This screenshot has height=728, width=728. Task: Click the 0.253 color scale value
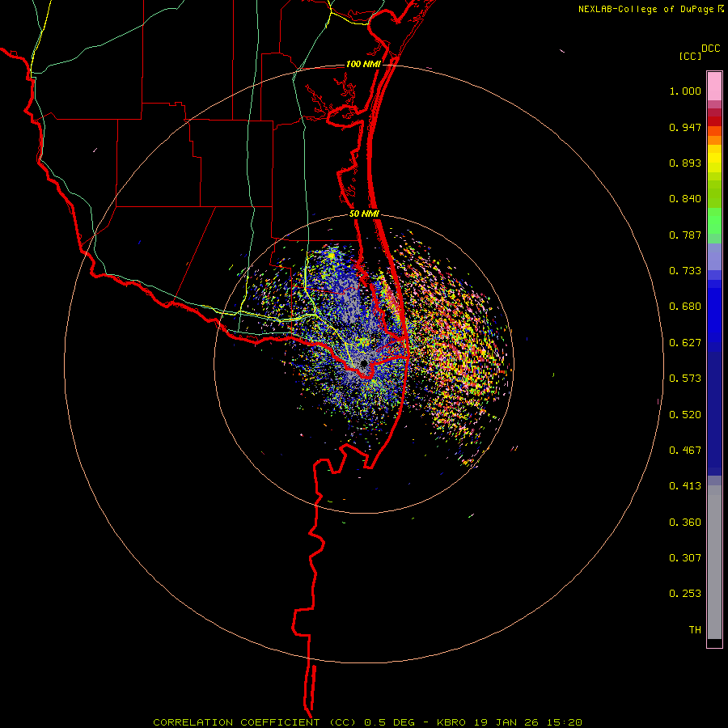coord(685,594)
